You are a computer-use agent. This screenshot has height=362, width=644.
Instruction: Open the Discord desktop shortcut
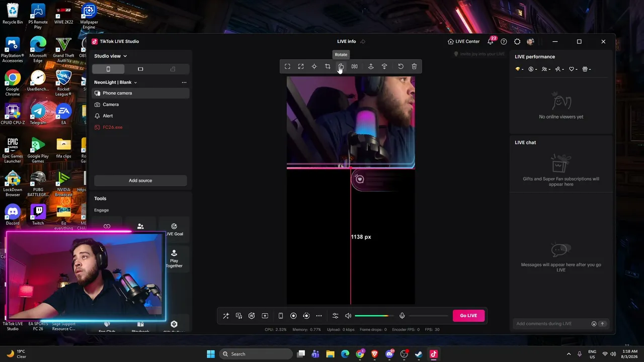point(13,215)
